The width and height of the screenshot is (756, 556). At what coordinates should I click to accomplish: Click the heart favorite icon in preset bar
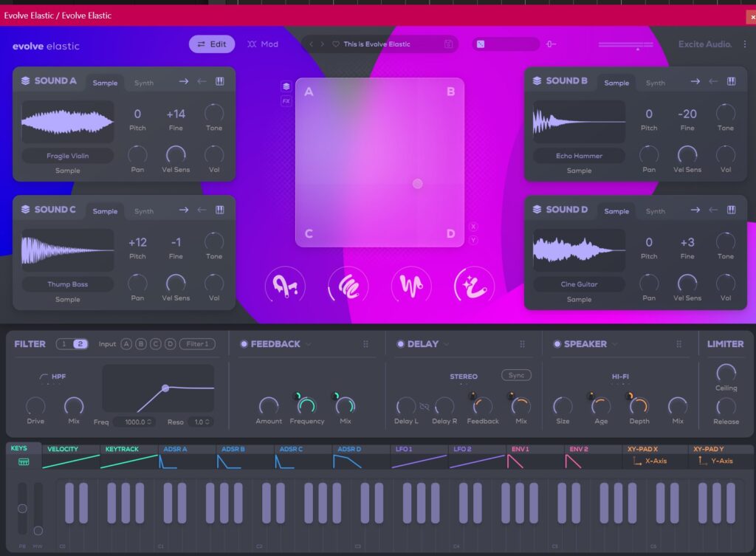(x=336, y=44)
